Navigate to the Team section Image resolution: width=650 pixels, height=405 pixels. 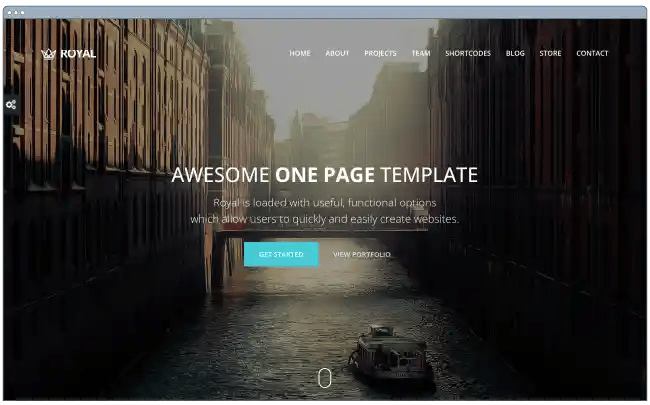coord(421,53)
